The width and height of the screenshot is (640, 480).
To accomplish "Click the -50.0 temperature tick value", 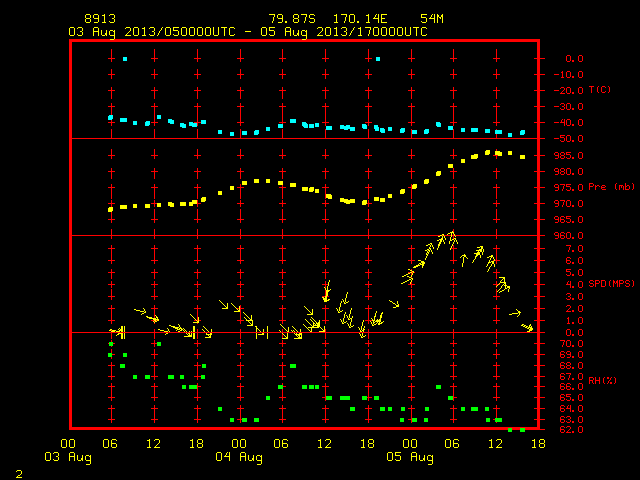I will pos(568,139).
